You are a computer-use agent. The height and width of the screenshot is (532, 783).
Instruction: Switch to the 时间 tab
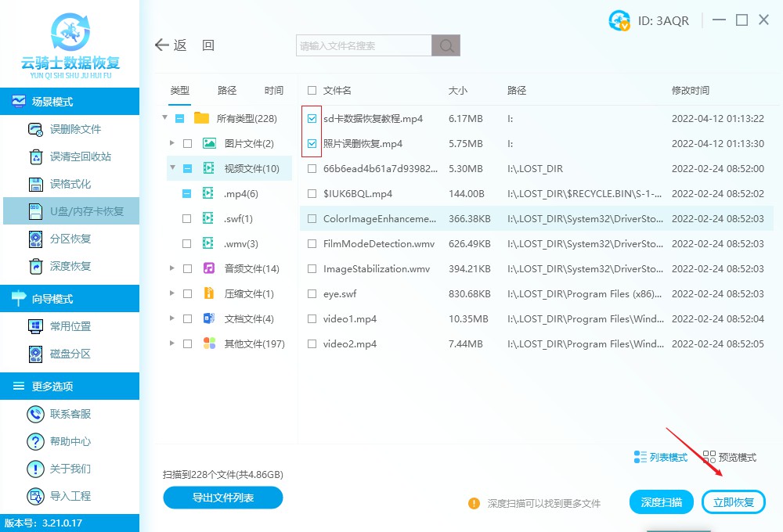[273, 90]
